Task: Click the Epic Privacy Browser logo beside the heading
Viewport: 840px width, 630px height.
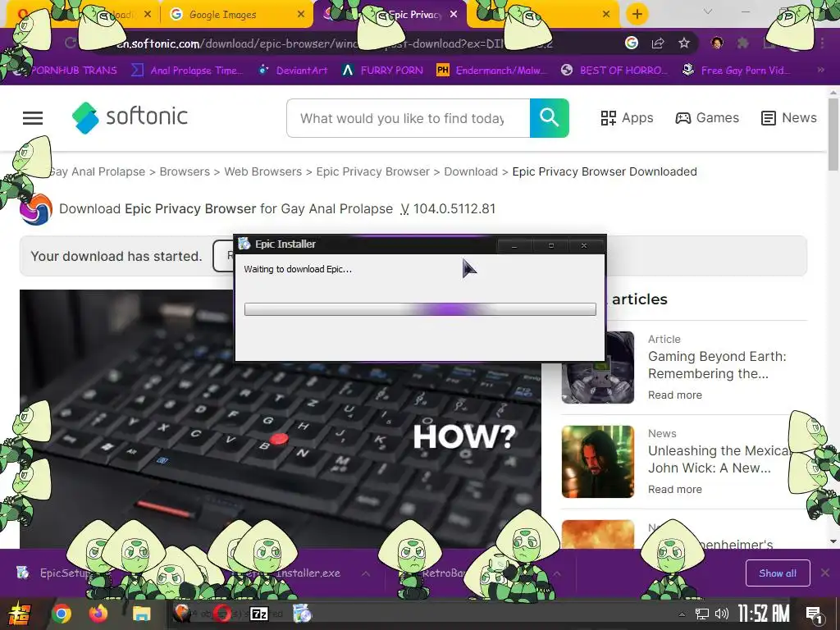Action: [36, 209]
